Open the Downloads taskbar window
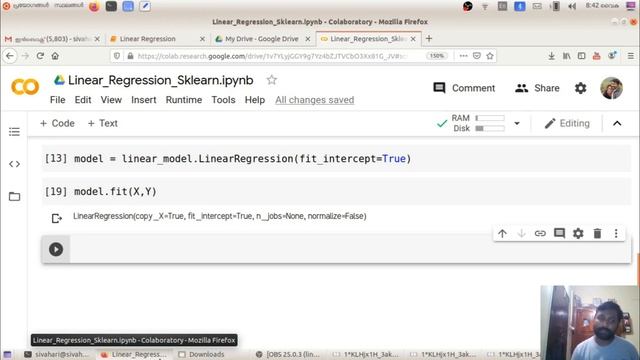Image resolution: width=640 pixels, height=360 pixels. click(x=202, y=354)
